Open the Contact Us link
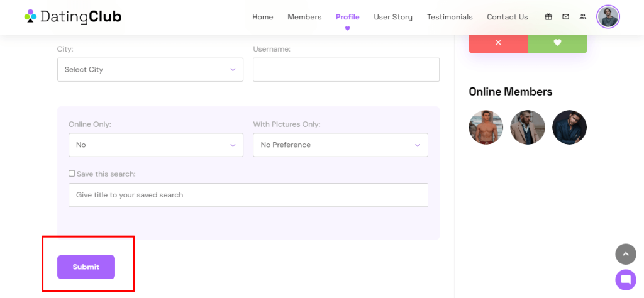The image size is (644, 298). [508, 17]
